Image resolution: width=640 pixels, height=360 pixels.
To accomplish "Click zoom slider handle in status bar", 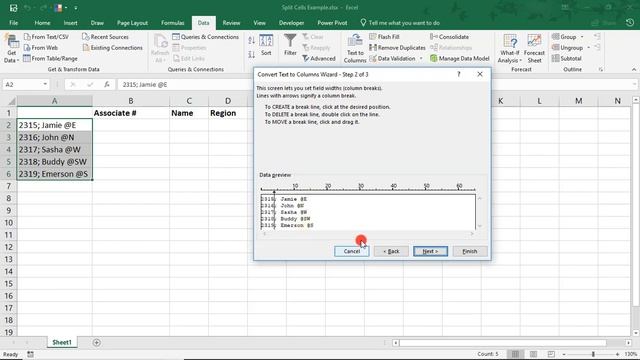I will (x=593, y=354).
